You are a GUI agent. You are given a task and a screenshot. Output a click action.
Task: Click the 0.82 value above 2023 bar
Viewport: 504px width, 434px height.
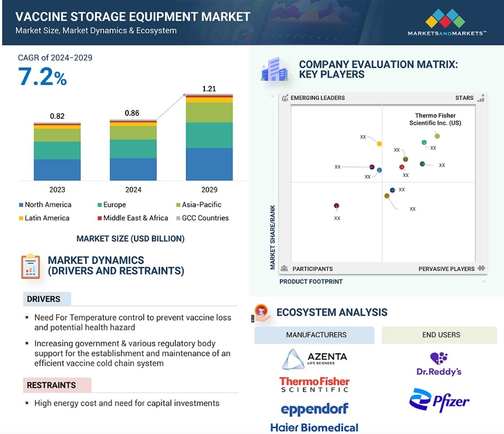click(57, 116)
